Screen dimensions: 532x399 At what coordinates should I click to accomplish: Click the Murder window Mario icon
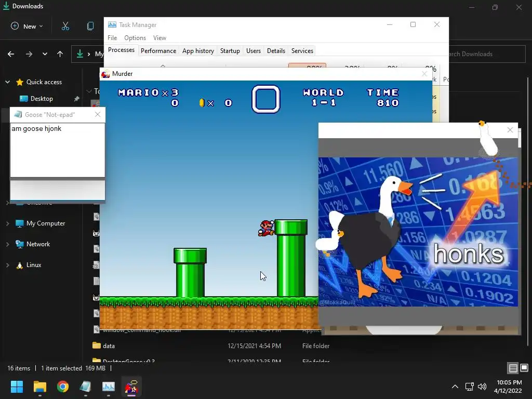click(x=105, y=74)
